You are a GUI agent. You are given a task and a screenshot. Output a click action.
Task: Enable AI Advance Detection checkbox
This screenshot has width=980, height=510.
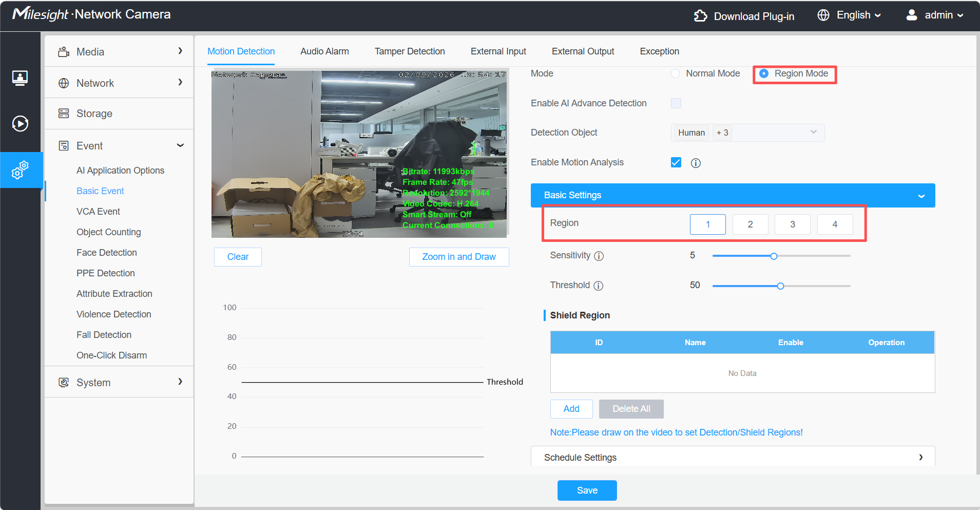pyautogui.click(x=676, y=103)
